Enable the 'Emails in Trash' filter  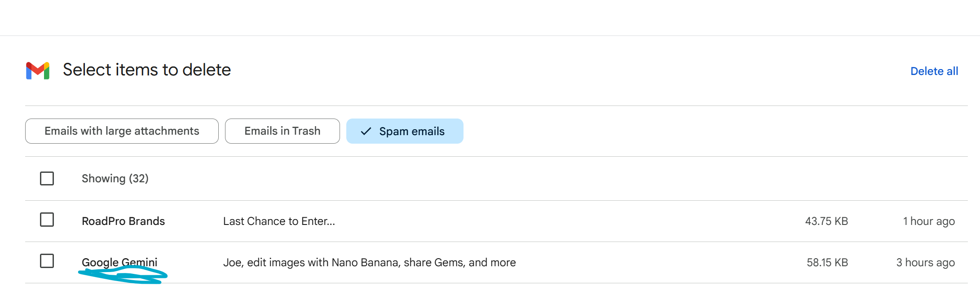tap(282, 131)
